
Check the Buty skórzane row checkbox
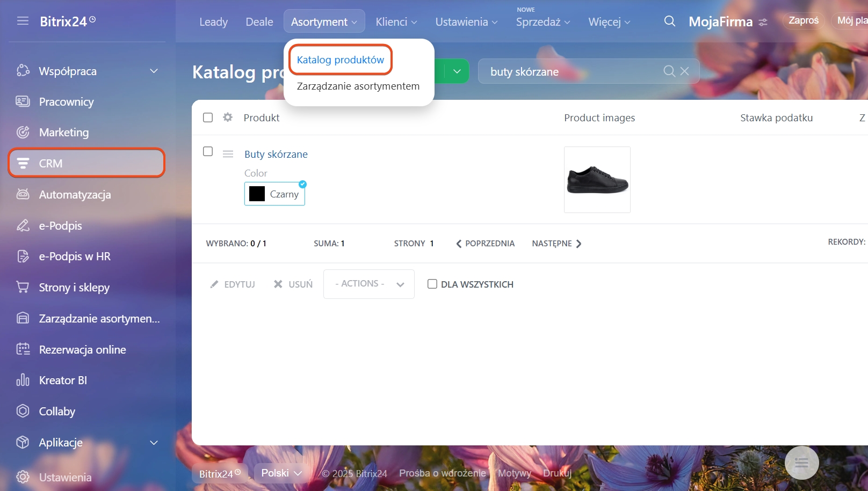208,151
